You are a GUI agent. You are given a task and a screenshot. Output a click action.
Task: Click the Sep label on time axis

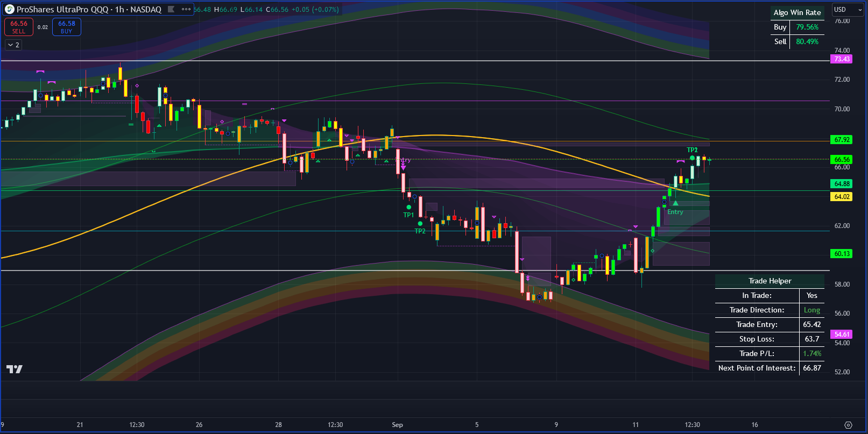(397, 425)
